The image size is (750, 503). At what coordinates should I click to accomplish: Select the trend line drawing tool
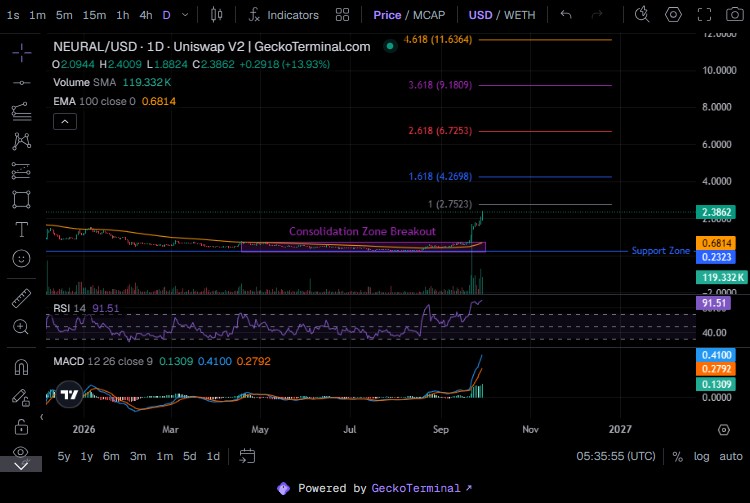click(22, 83)
